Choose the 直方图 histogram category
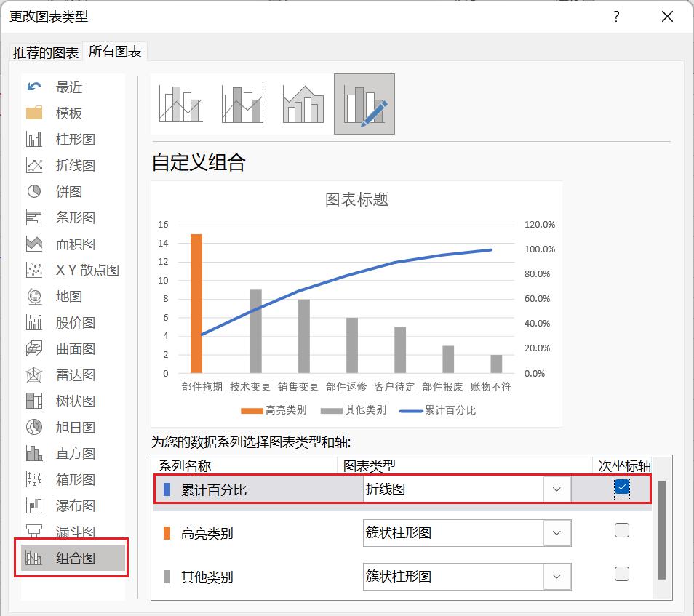The height and width of the screenshot is (616, 694). [73, 453]
